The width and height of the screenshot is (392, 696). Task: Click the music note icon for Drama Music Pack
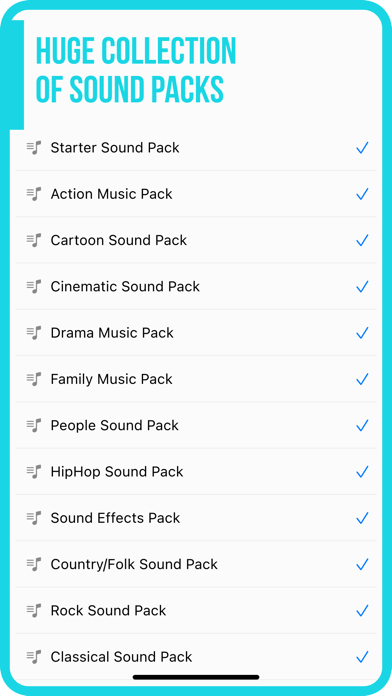[x=34, y=333]
